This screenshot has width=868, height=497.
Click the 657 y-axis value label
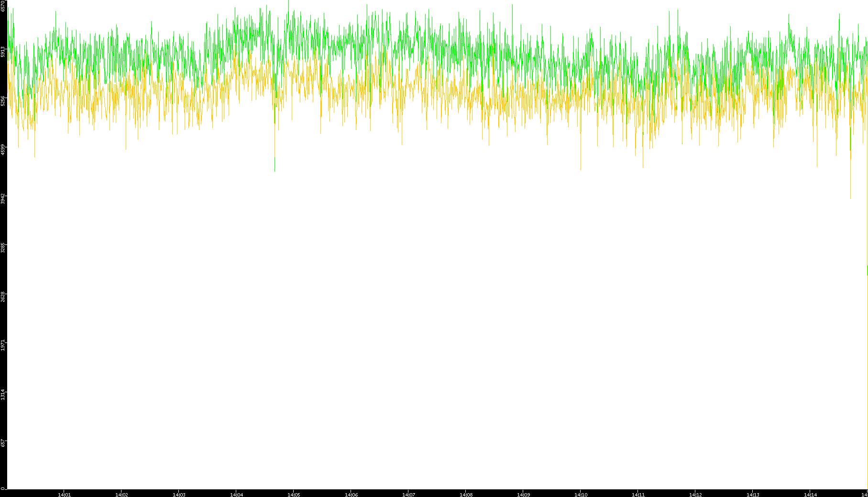[x=3, y=443]
